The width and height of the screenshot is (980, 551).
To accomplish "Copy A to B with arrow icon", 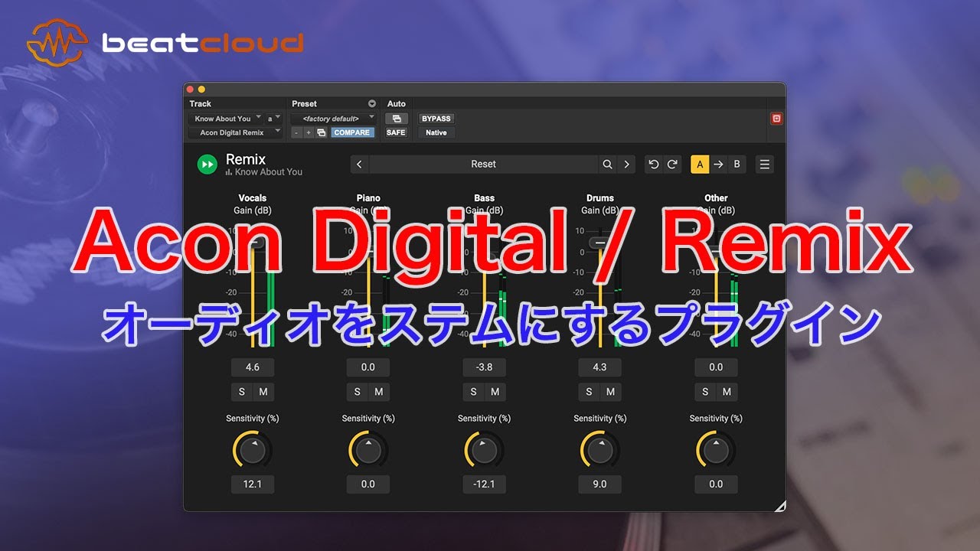I will [x=718, y=164].
